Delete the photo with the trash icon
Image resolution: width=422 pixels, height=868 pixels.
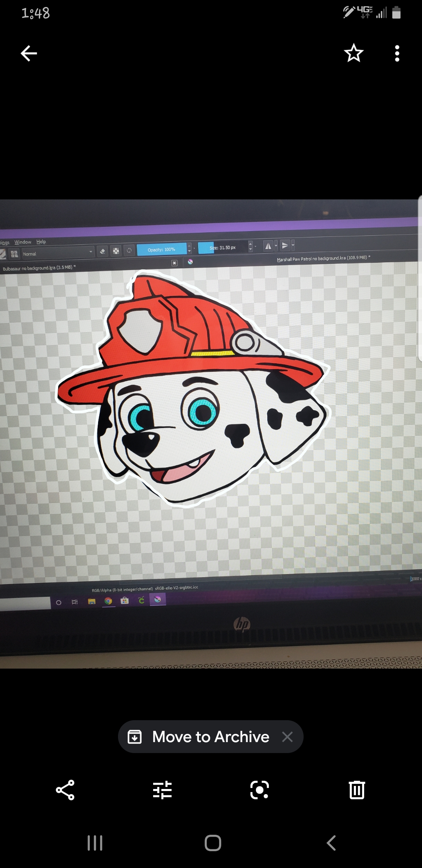click(356, 790)
